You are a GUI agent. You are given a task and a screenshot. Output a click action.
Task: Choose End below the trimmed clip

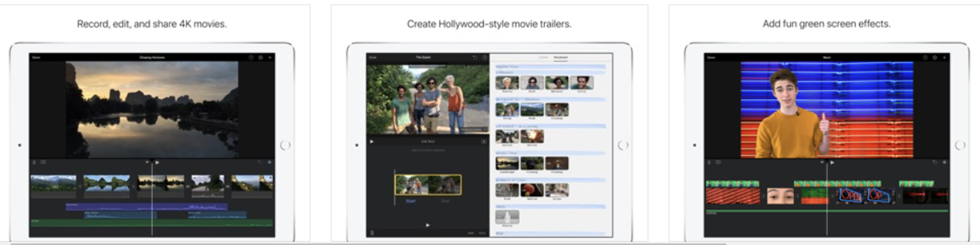(445, 201)
